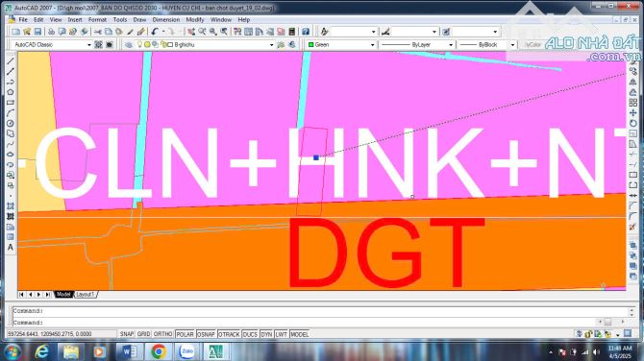The width and height of the screenshot is (644, 361).
Task: Switch to the Layout1 tab
Action: [86, 295]
